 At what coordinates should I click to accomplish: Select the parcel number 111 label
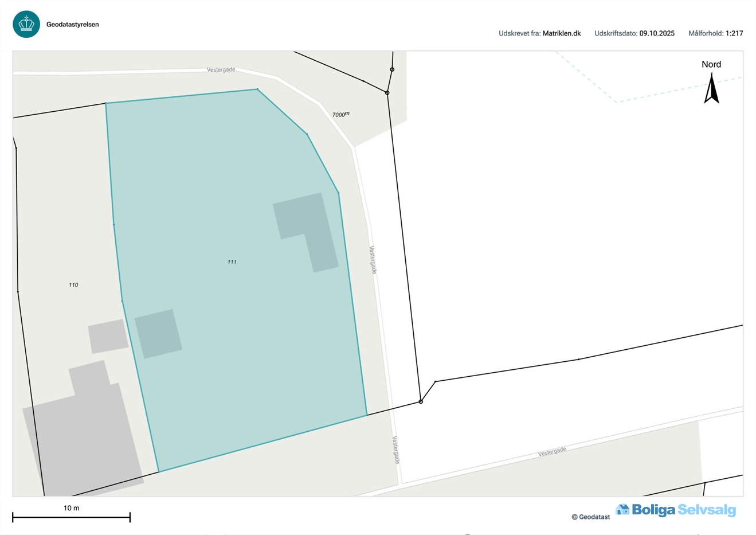click(x=232, y=262)
